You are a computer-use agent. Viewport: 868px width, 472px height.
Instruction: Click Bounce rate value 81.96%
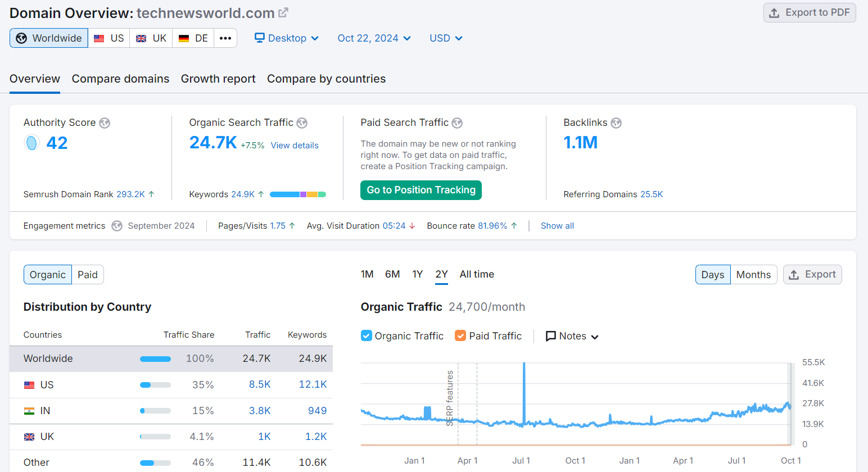tap(492, 226)
